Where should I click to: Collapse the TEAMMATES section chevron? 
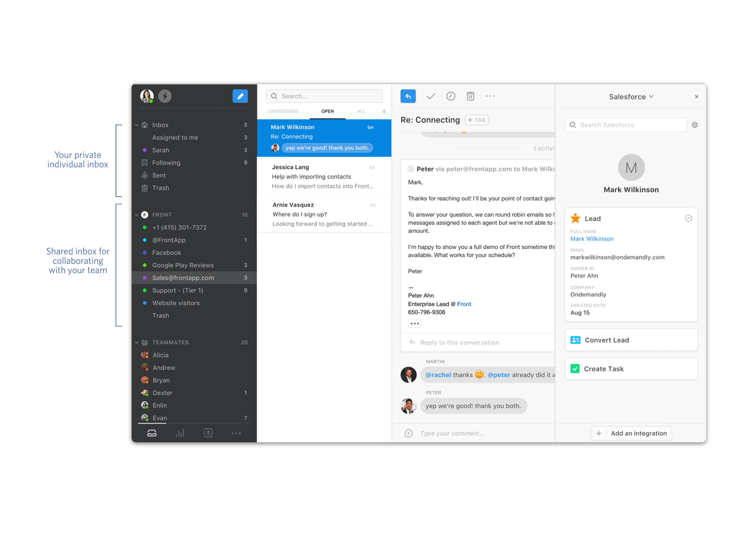(137, 342)
